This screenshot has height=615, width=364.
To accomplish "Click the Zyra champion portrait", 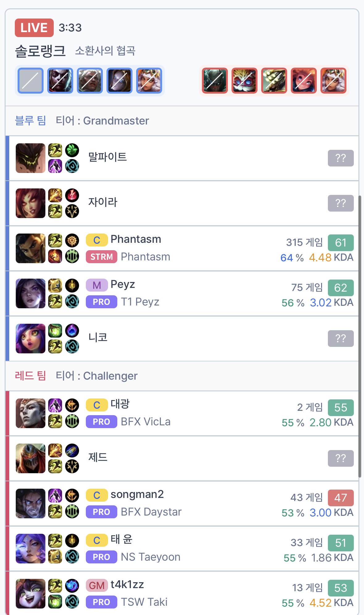I will click(31, 203).
